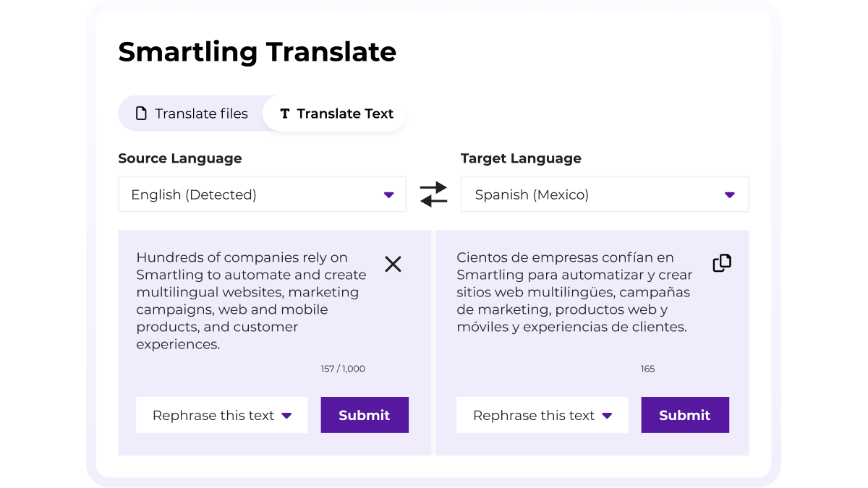Image resolution: width=868 pixels, height=488 pixels.
Task: Open the Source Language dropdown
Action: coord(262,194)
